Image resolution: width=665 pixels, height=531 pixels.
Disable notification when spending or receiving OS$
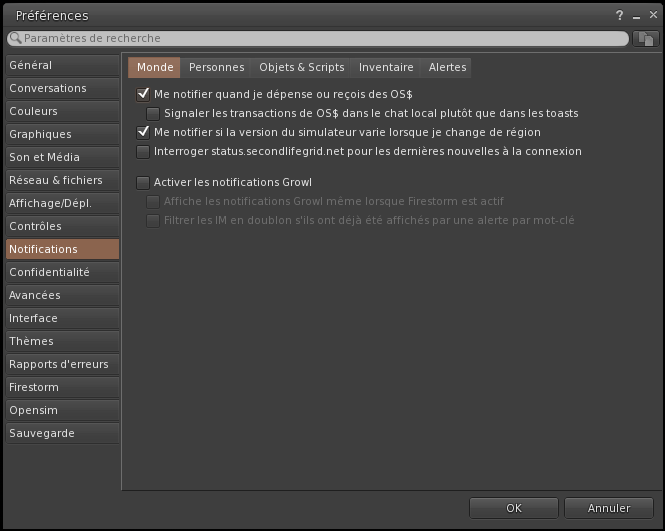pyautogui.click(x=143, y=94)
